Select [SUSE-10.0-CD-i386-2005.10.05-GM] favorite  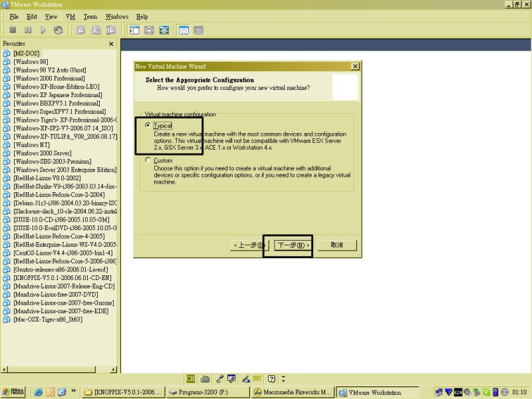[61, 219]
